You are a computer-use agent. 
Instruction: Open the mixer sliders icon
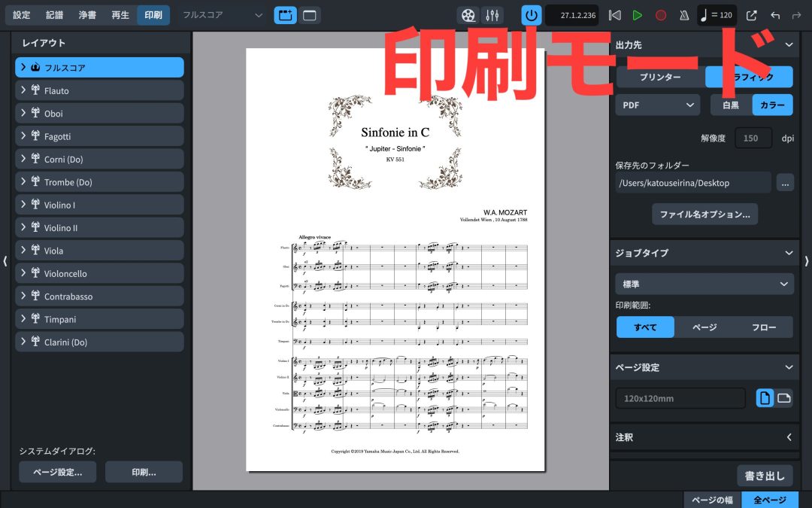[x=492, y=15]
